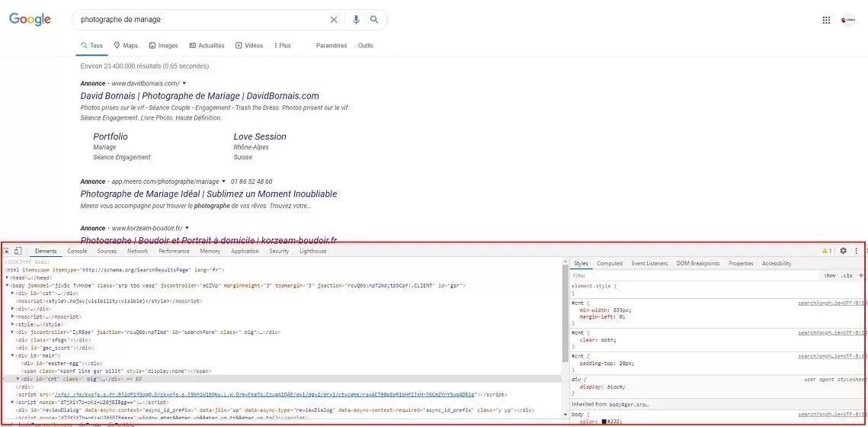Toggle the device toolbar icon in DevTools

pos(18,251)
